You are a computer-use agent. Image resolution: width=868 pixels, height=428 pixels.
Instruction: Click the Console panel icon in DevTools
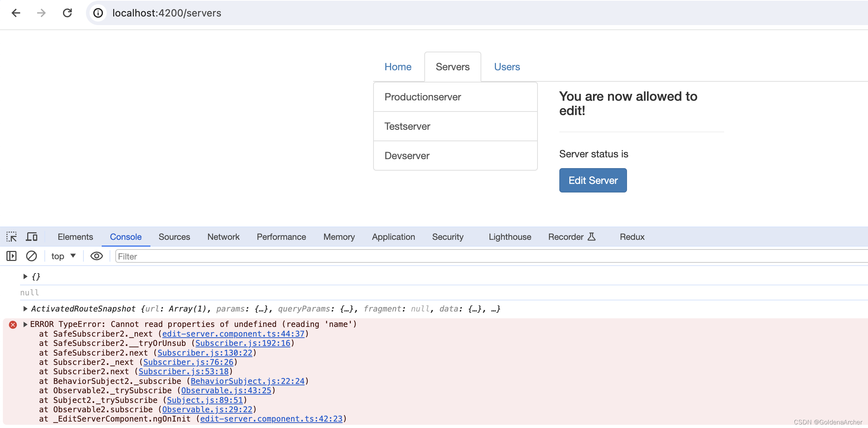[x=126, y=237]
